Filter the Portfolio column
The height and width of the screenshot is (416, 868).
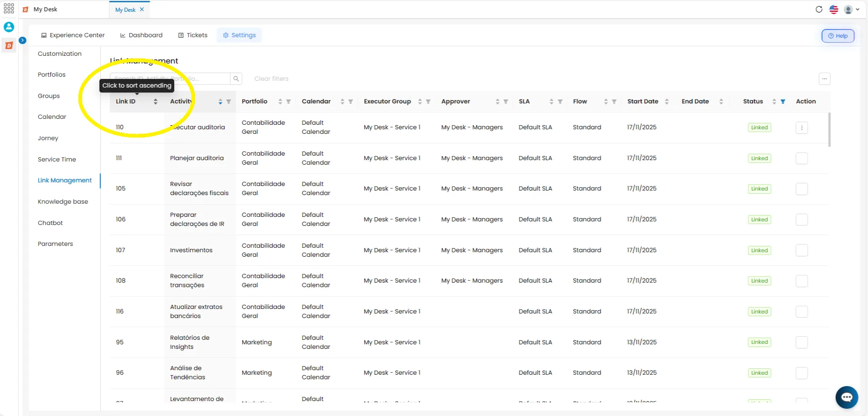[288, 102]
